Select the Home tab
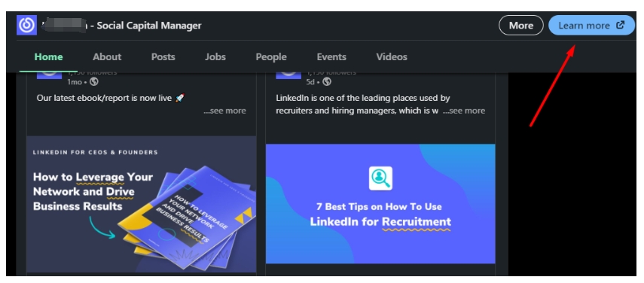The image size is (644, 283). pyautogui.click(x=48, y=57)
